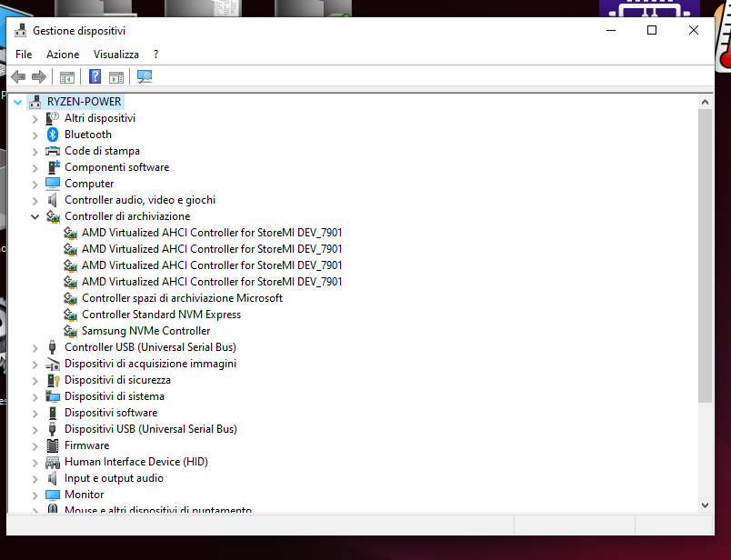Select the Controller audio, video e giochi label

pyautogui.click(x=140, y=200)
